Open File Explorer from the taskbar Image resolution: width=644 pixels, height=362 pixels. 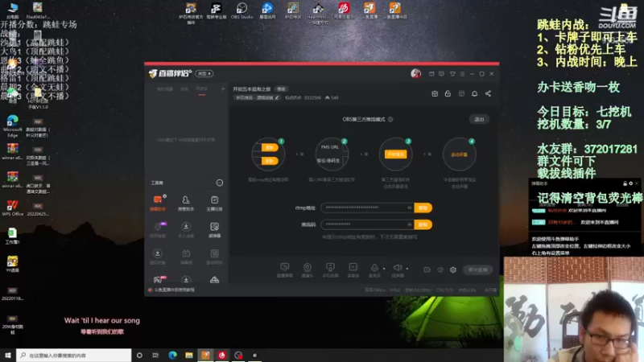[x=189, y=355]
